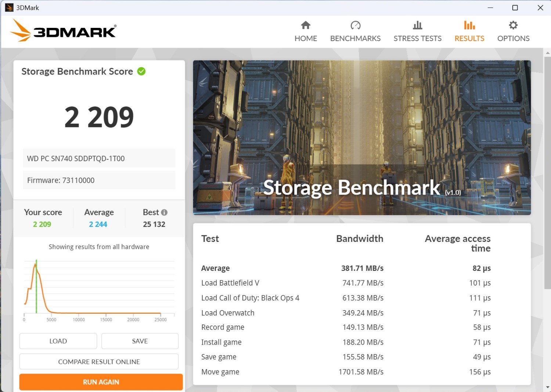Click the green Your score value 2 209
Viewport: 551px width, 392px height.
pyautogui.click(x=42, y=224)
